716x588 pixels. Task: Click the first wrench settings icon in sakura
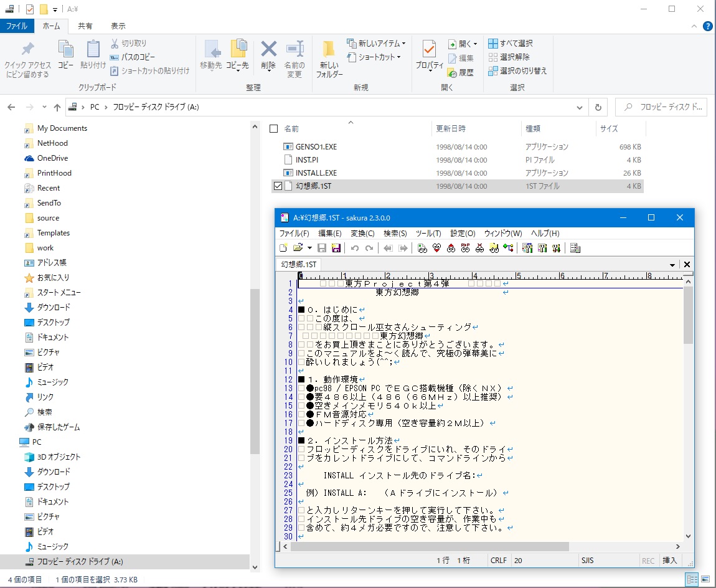click(527, 248)
